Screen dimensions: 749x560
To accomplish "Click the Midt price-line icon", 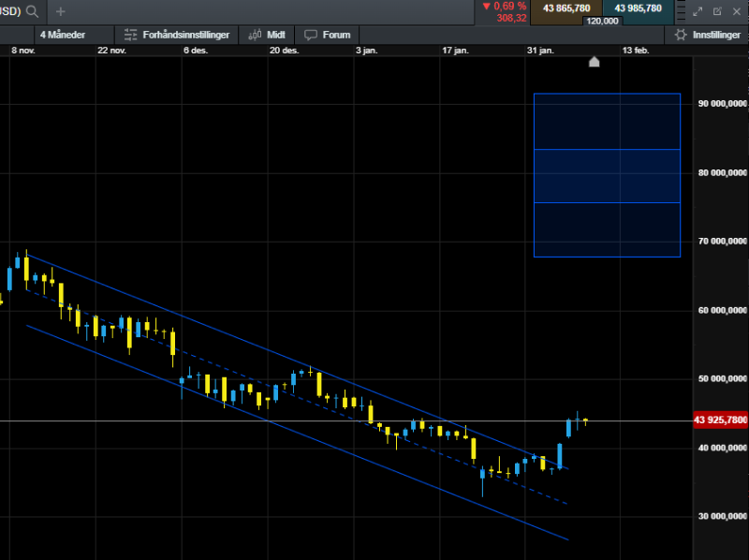I will 254,34.
